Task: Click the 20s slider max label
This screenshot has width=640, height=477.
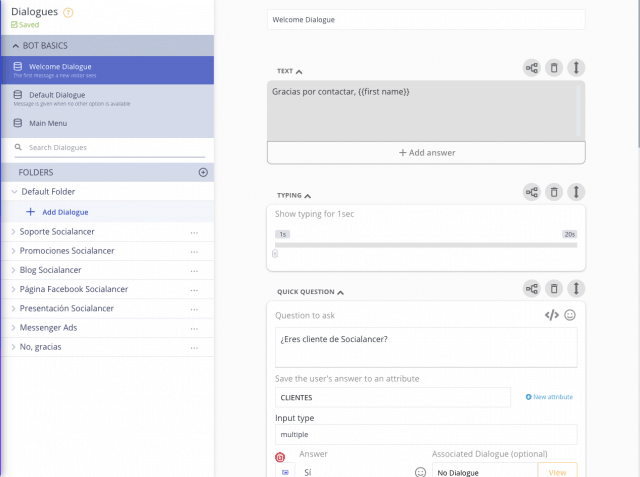Action: click(x=569, y=234)
